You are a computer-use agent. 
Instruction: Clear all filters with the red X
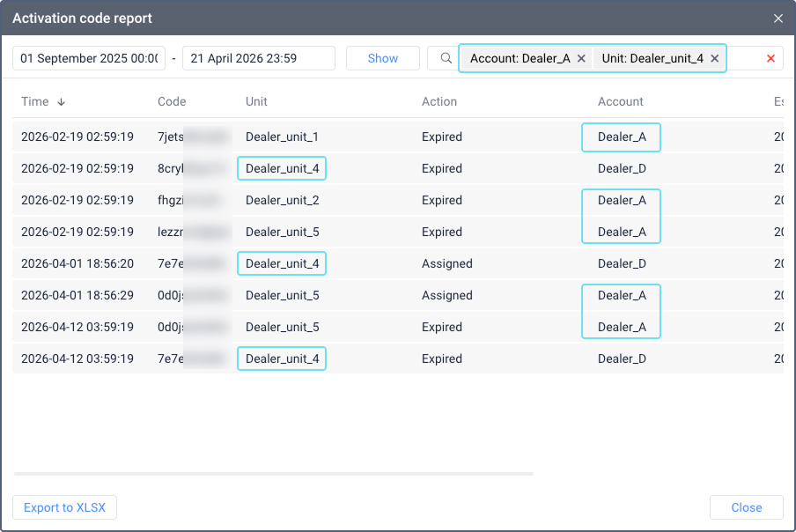[771, 57]
